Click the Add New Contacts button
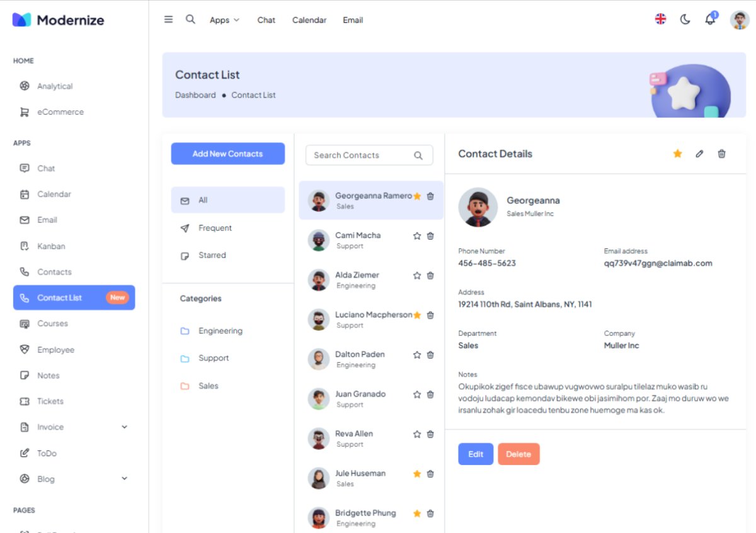 pos(227,154)
